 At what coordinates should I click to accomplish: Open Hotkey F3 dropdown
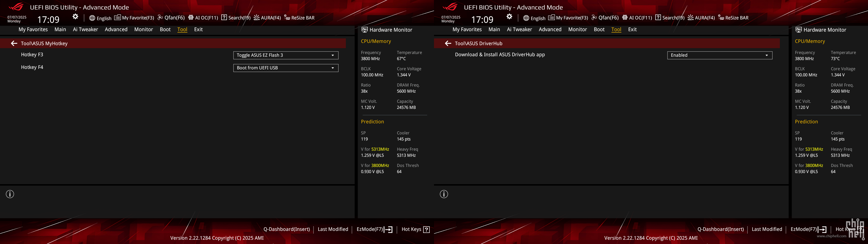click(x=286, y=55)
